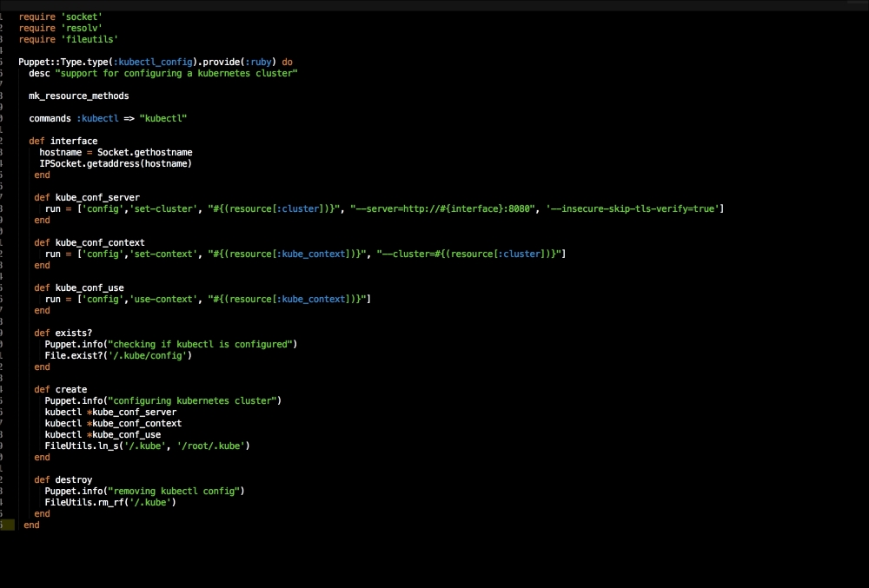Click the IPSocket.getaddress(hostname) call
The height and width of the screenshot is (588, 869).
point(115,163)
